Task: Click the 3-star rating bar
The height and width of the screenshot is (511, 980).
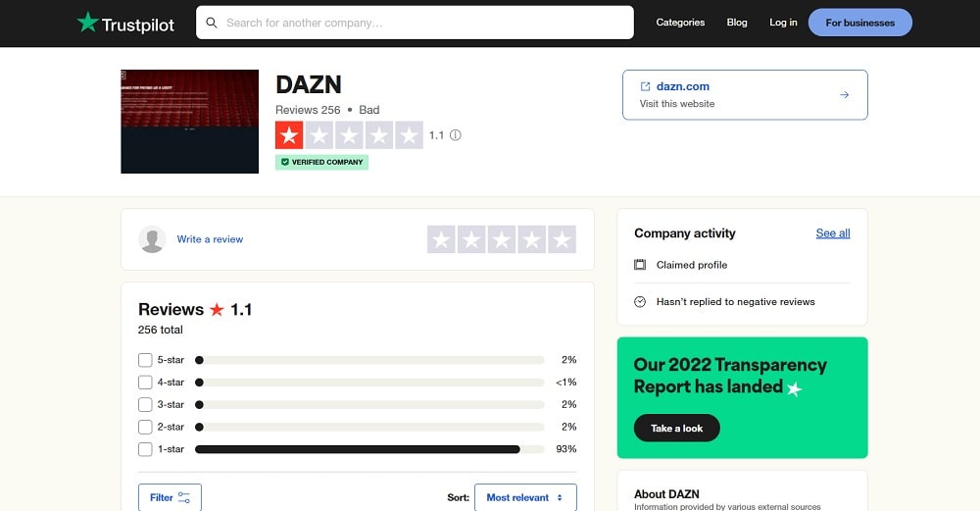Action: click(x=369, y=405)
